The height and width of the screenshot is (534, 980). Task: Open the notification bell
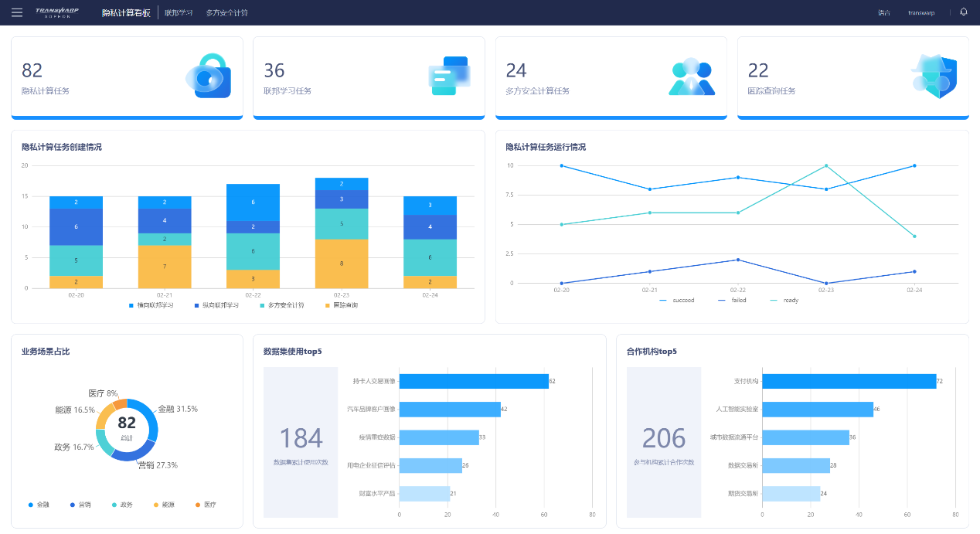pos(963,12)
